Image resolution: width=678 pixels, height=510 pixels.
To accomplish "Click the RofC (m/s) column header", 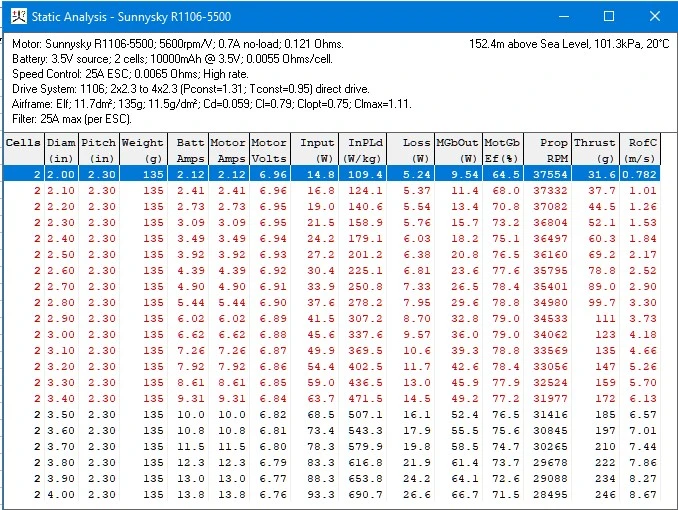I will [638, 148].
